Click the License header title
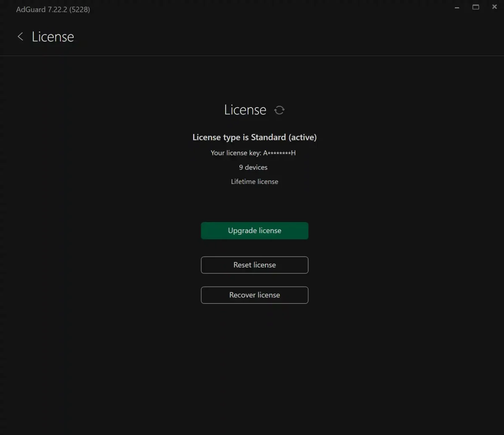Image resolution: width=504 pixels, height=435 pixels. tap(52, 37)
